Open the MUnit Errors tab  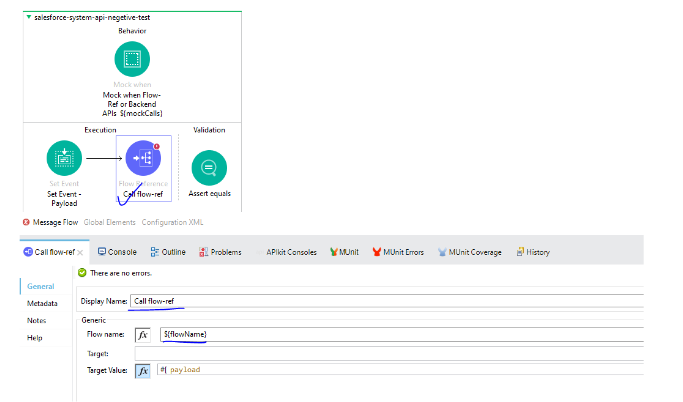click(398, 252)
